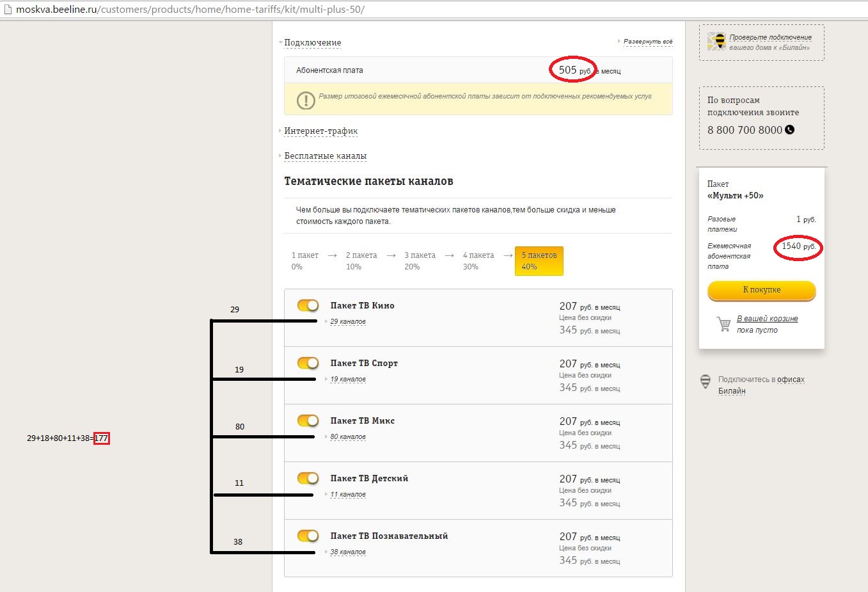Expand the Бесплатные каналы section
The height and width of the screenshot is (592, 868).
(325, 156)
